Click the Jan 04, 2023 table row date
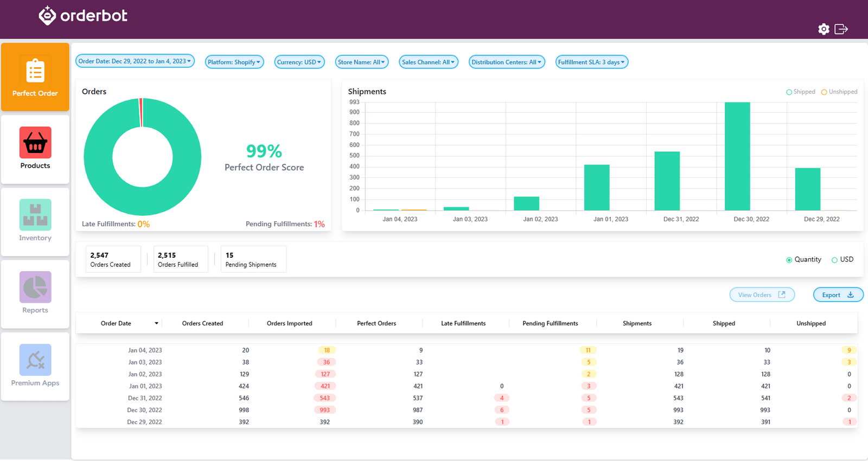868x461 pixels. click(145, 350)
